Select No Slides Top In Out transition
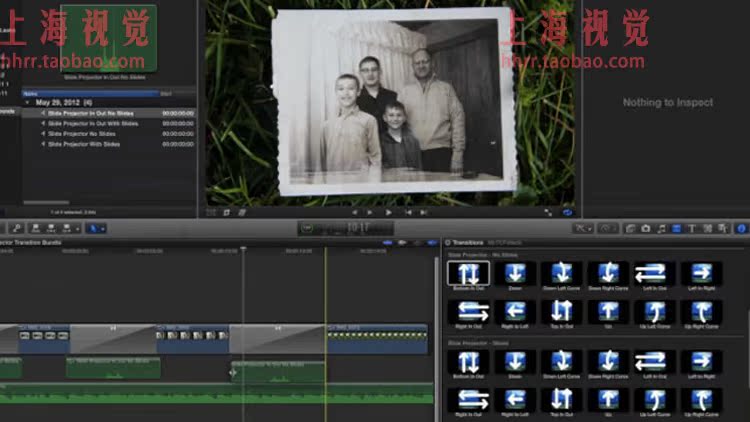 point(562,314)
